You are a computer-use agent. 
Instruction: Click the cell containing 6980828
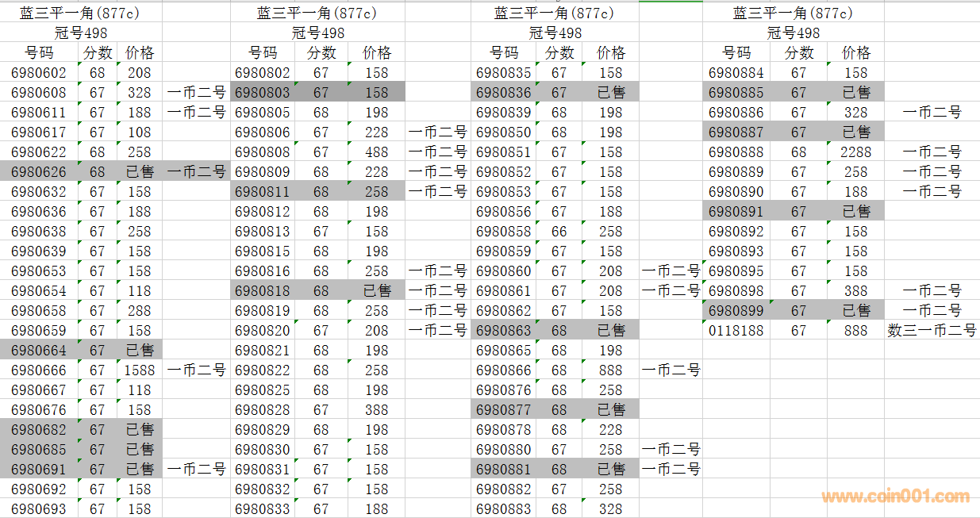point(263,410)
